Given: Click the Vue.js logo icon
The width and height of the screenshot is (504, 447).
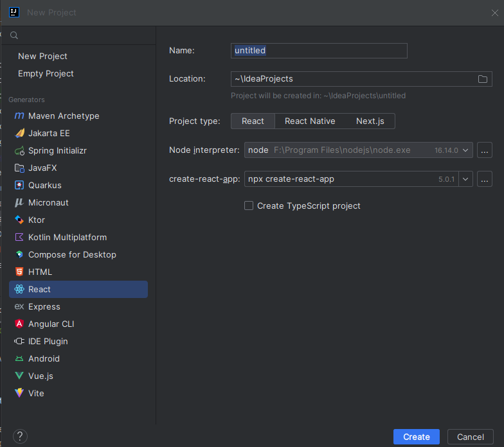Looking at the screenshot, I should pyautogui.click(x=19, y=375).
